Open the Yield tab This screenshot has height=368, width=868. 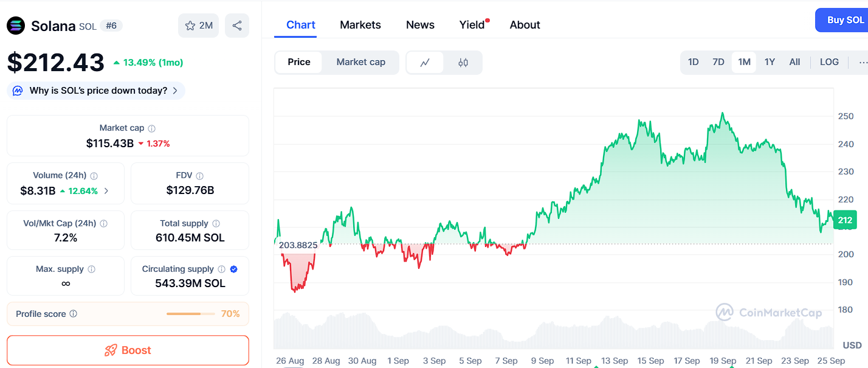[x=472, y=25]
